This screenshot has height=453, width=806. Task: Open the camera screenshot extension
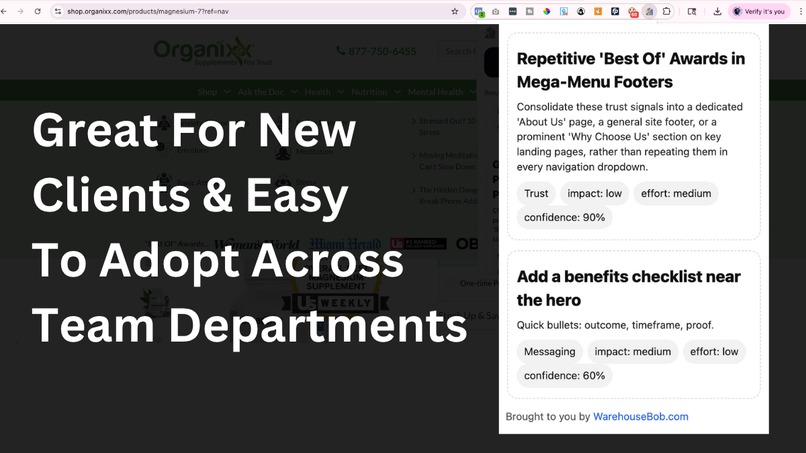point(496,11)
